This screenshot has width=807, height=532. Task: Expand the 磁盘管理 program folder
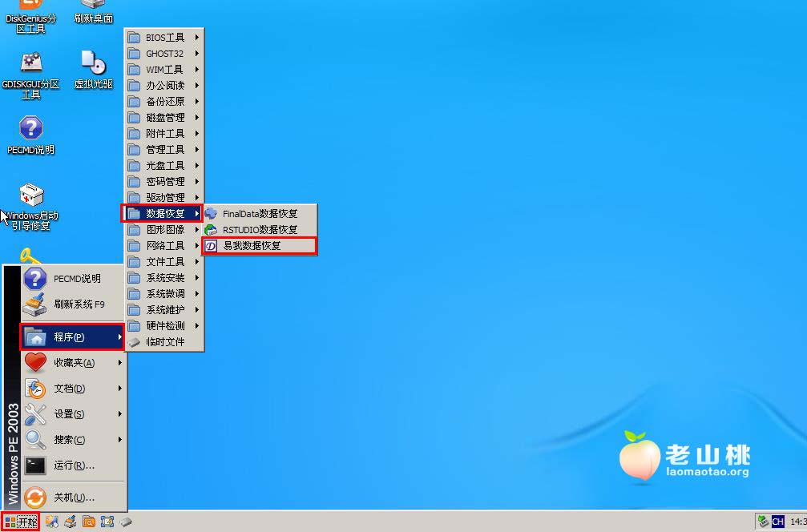tap(164, 117)
